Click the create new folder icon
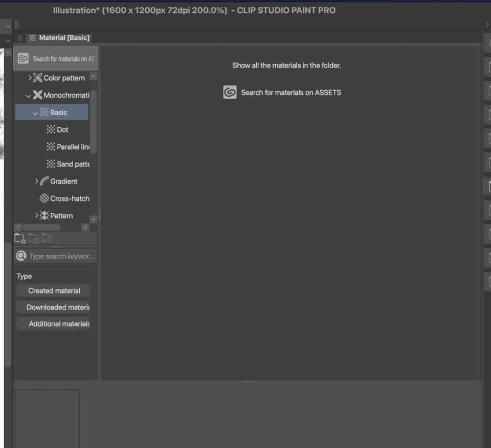This screenshot has height=448, width=491. pos(19,237)
